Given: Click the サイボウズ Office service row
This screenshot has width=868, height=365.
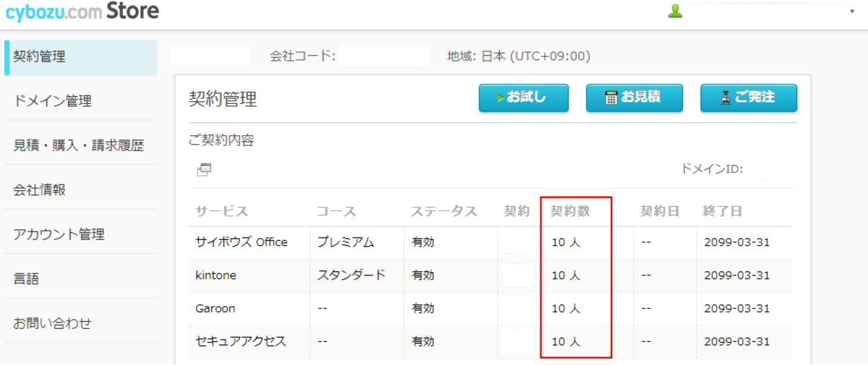Looking at the screenshot, I should (x=241, y=242).
